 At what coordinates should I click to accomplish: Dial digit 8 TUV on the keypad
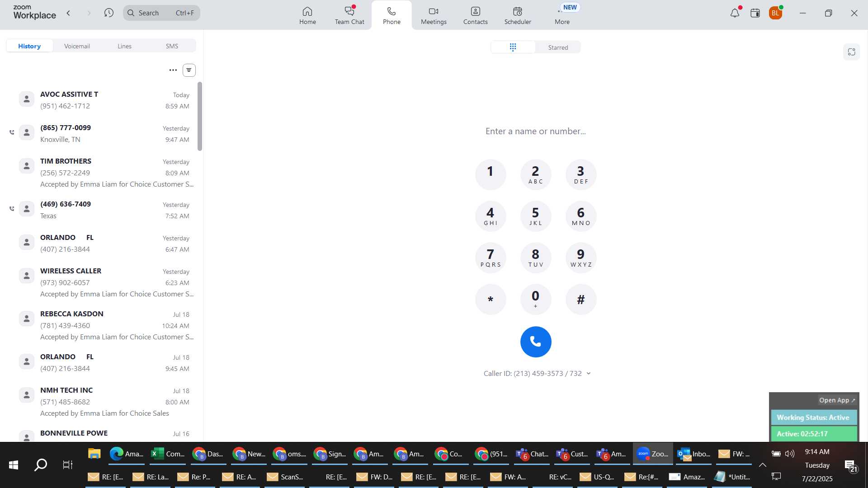tap(536, 258)
